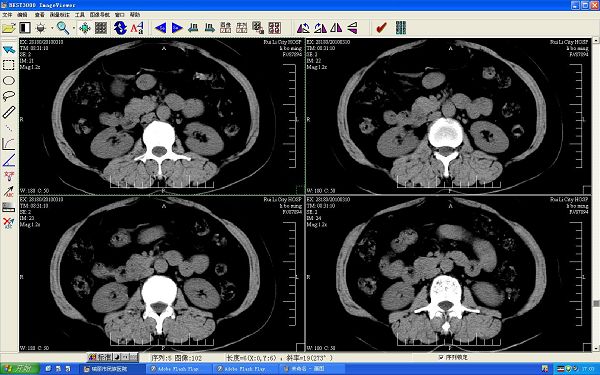This screenshot has width=600, height=375.
Task: Click the vertical scrollbar on right edge
Action: coord(596,194)
